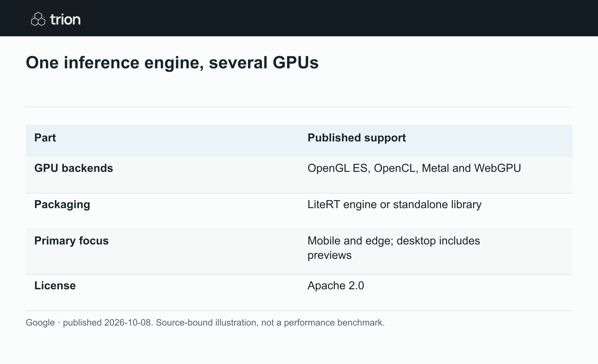598x364 pixels.
Task: Select the "Packaging" row label
Action: 62,205
